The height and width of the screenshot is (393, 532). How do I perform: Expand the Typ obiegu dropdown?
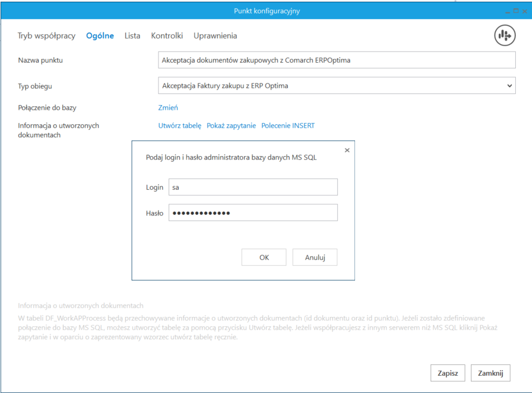tap(509, 86)
